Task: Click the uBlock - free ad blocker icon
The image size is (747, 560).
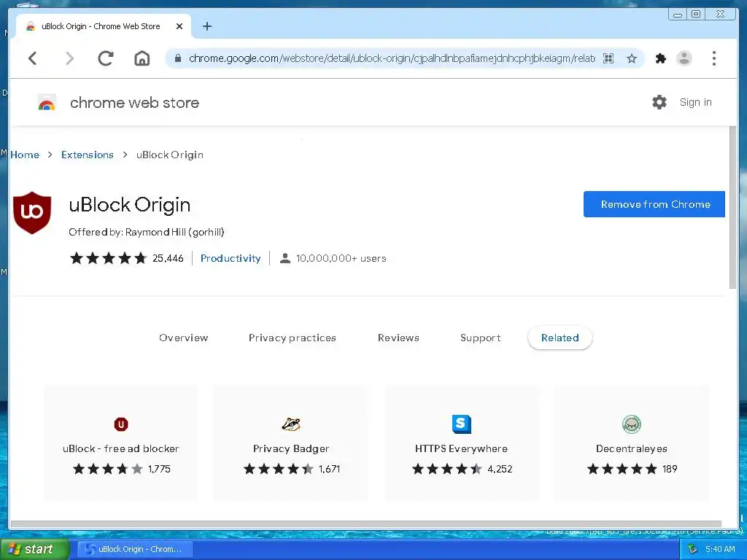Action: coord(121,424)
